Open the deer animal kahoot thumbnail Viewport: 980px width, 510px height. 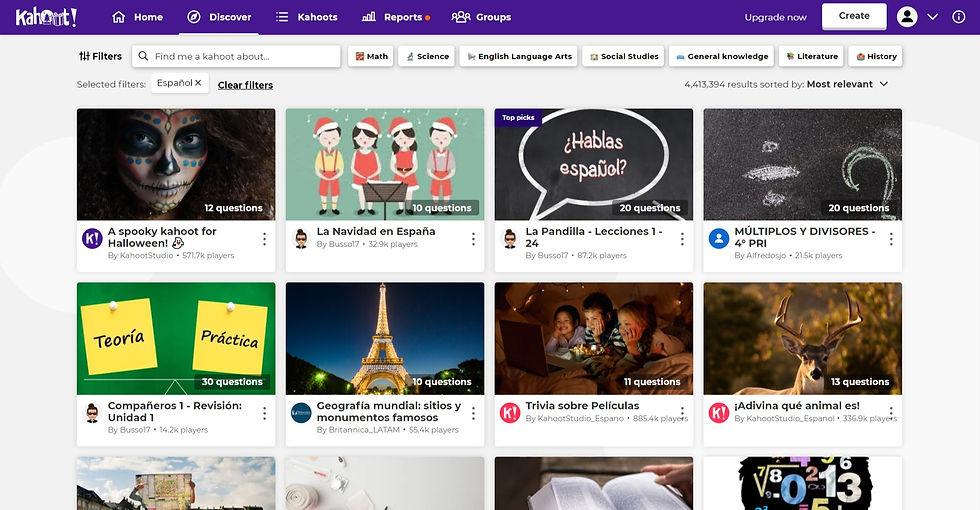coord(802,338)
